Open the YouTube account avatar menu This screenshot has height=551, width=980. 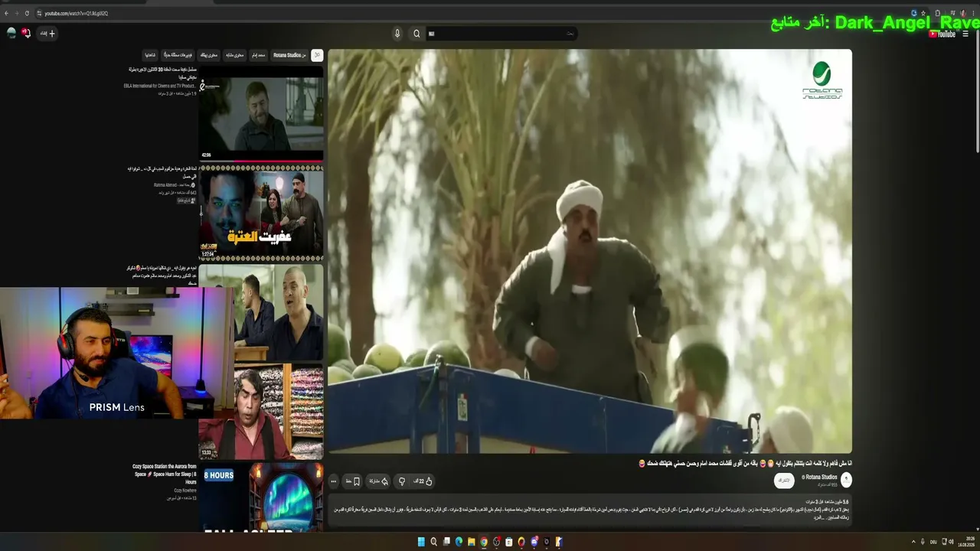[11, 33]
